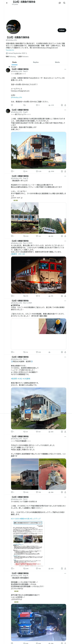Open Translate bio link

(10, 50)
